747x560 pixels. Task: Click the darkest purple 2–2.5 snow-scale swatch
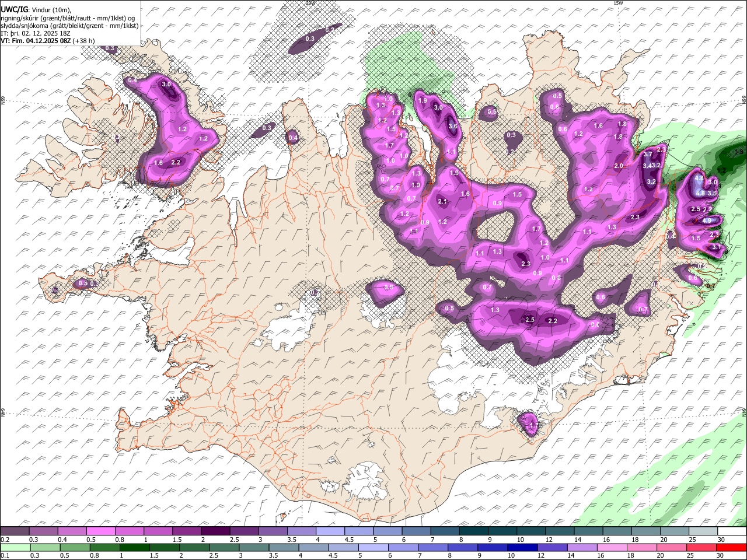[x=215, y=531]
